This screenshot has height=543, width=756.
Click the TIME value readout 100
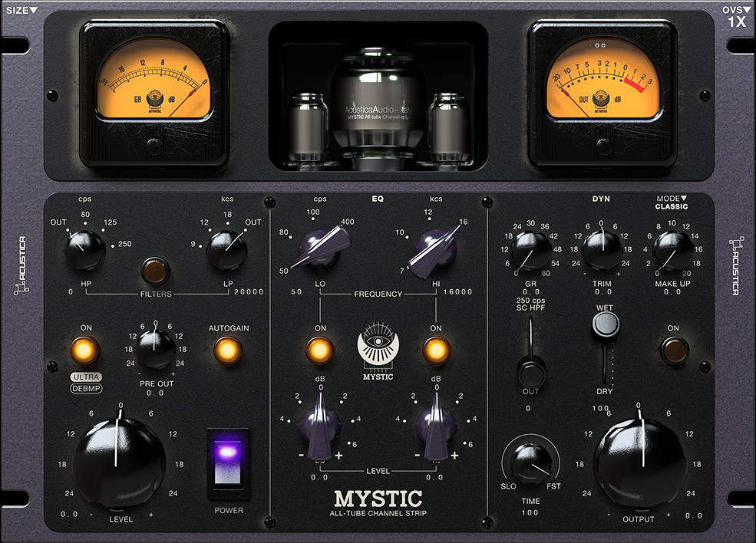530,512
